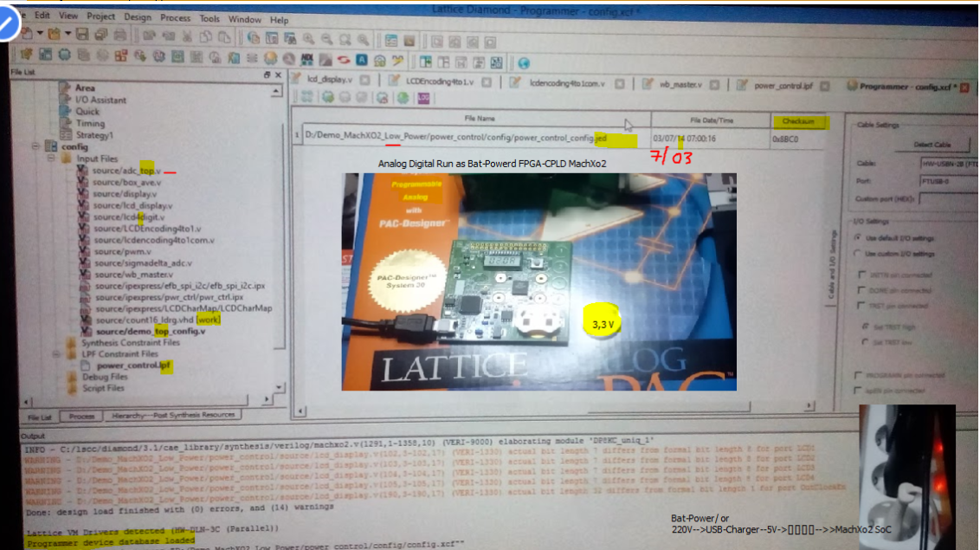Switch to LCDEncoding4to1.v editor tab
Image resolution: width=980 pixels, height=550 pixels.
[x=440, y=81]
